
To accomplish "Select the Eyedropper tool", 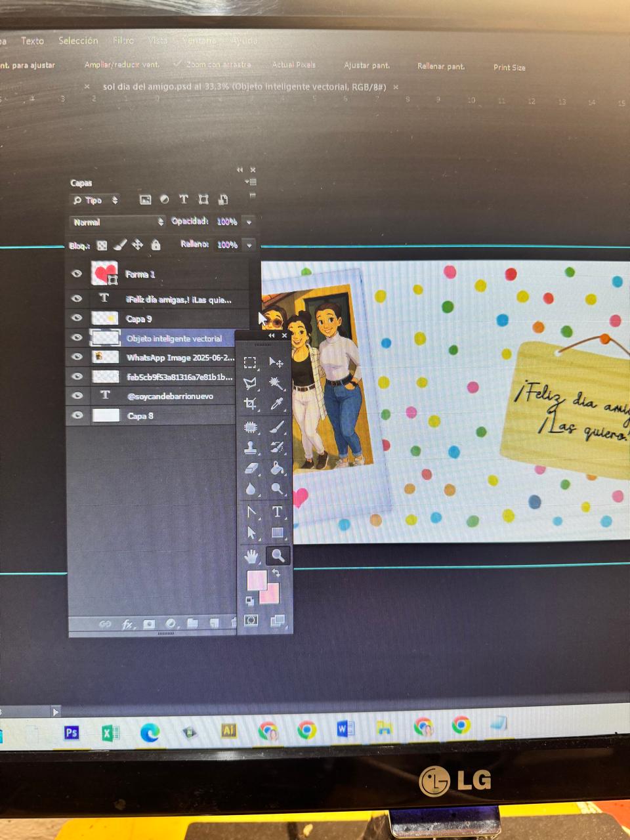I will click(x=277, y=404).
